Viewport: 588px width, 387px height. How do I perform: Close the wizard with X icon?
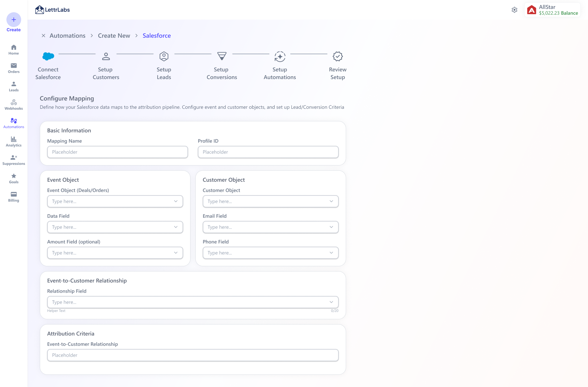[x=43, y=36]
